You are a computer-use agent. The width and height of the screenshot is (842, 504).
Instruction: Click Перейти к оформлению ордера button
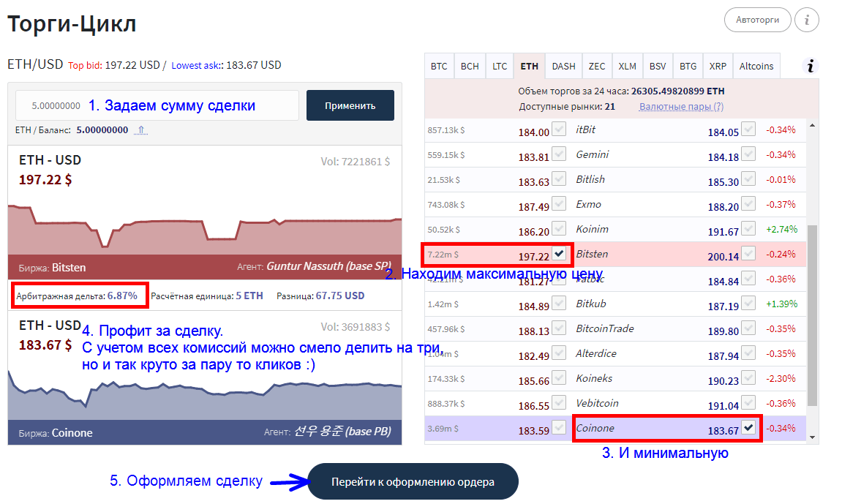tap(413, 482)
